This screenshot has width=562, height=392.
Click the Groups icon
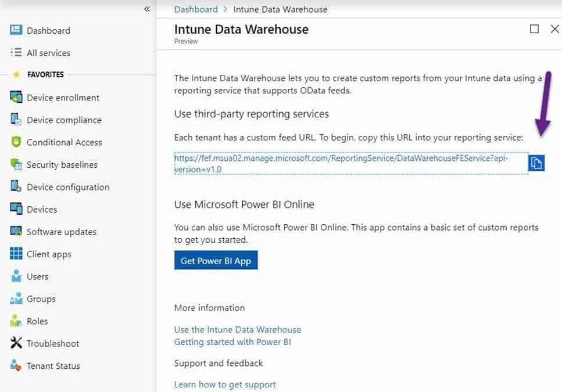[16, 298]
